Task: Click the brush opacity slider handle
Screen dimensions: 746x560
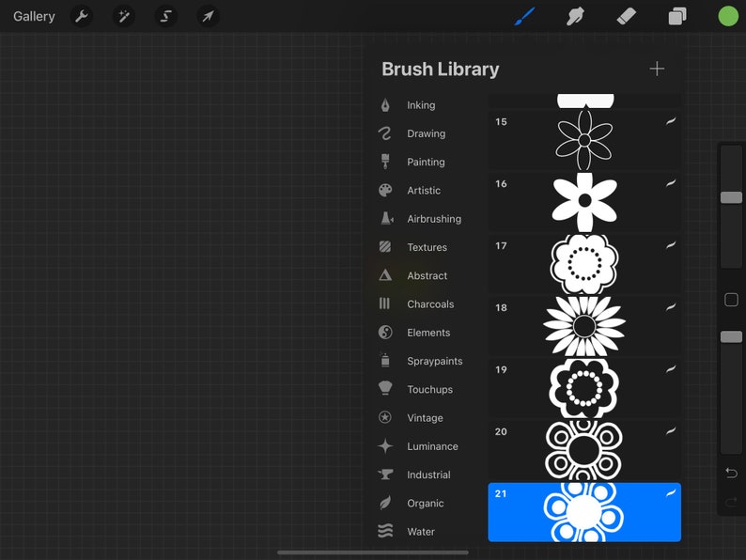Action: (731, 337)
